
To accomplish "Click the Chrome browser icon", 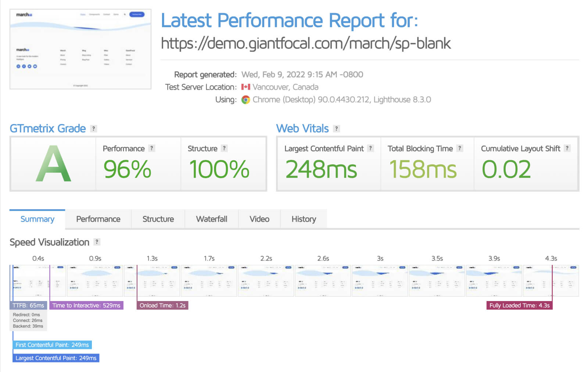I will point(245,100).
